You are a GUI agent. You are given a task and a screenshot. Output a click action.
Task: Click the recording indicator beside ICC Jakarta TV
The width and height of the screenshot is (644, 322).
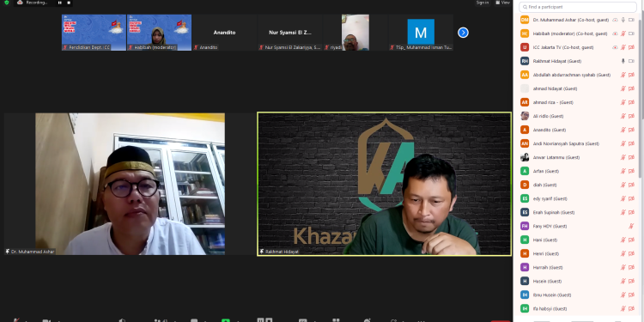point(615,47)
